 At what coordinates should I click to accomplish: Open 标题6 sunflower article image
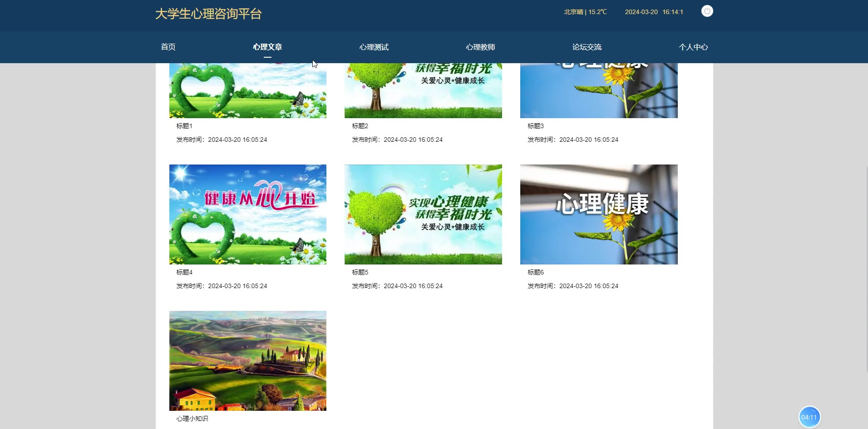tap(599, 214)
